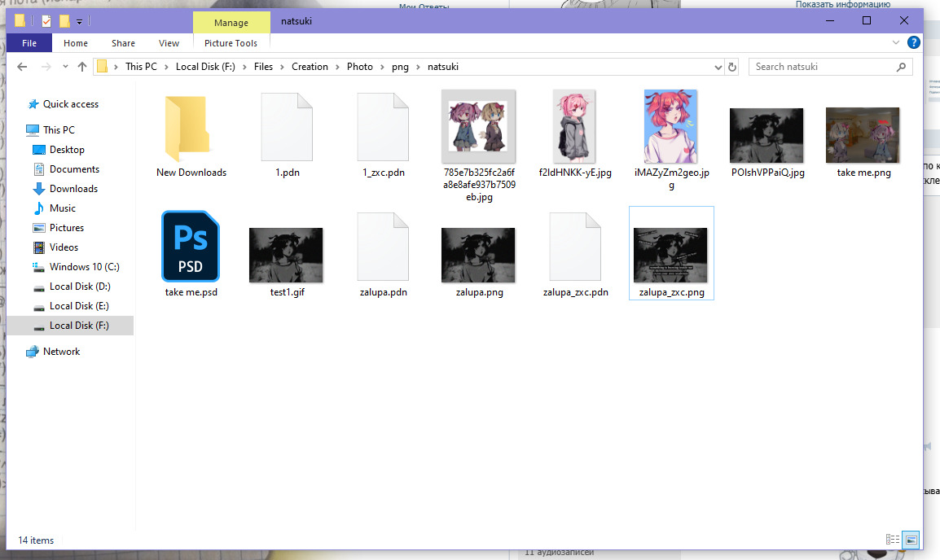Click Files in the address path

point(263,67)
